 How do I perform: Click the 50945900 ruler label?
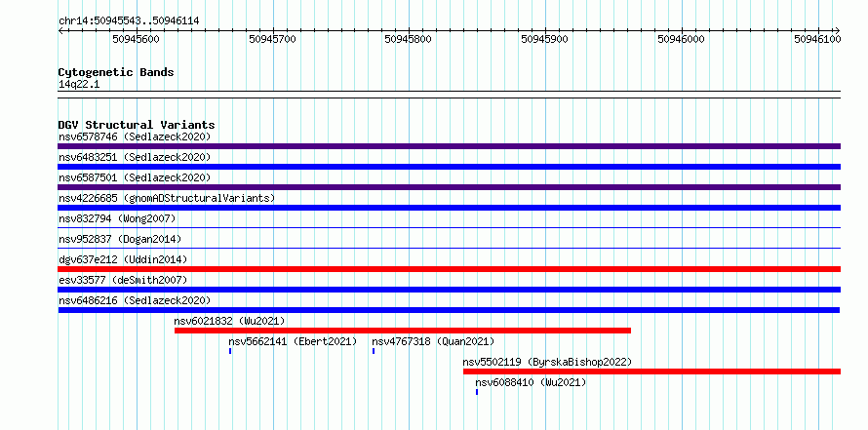point(545,39)
